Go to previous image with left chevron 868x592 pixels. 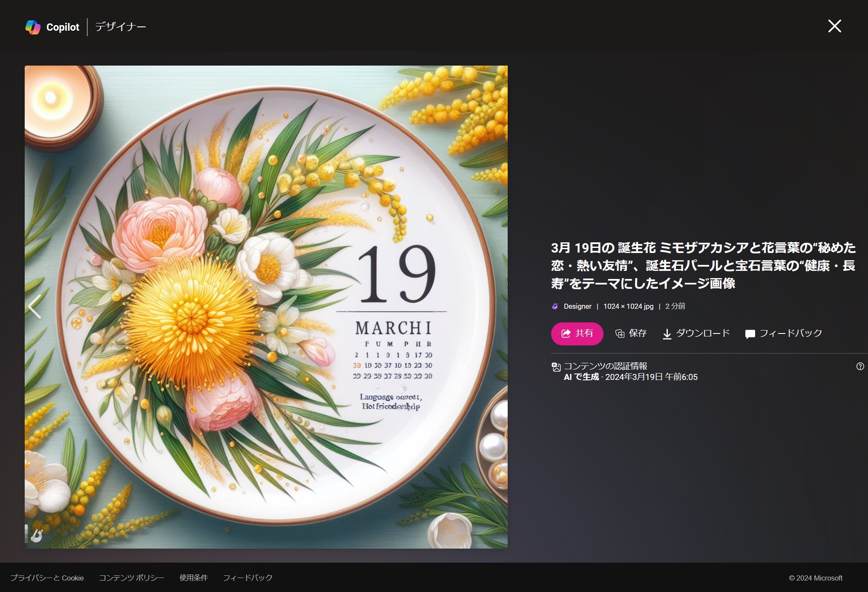34,307
